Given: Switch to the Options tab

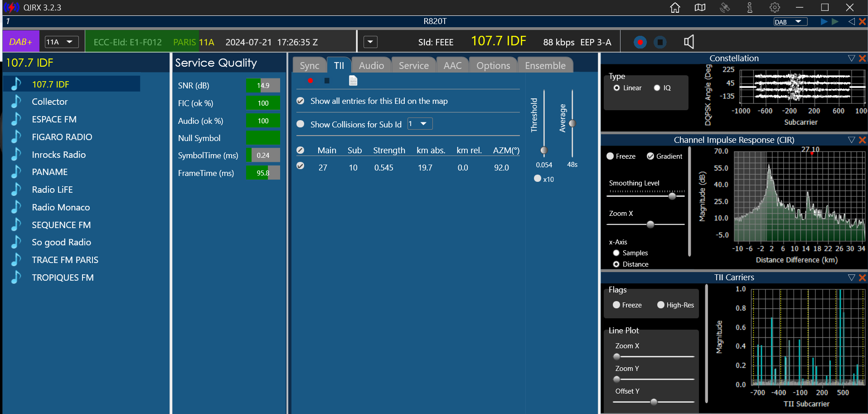Looking at the screenshot, I should [493, 65].
